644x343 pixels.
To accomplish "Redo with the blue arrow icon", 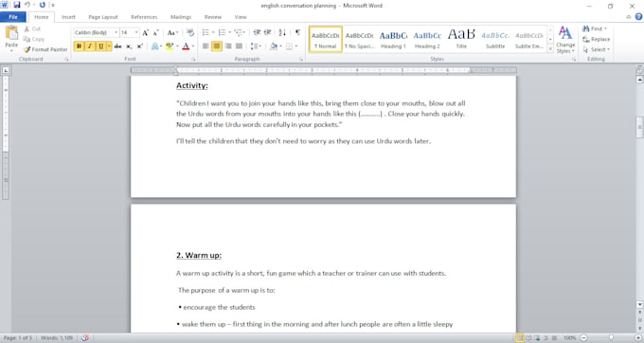I will pos(43,5).
